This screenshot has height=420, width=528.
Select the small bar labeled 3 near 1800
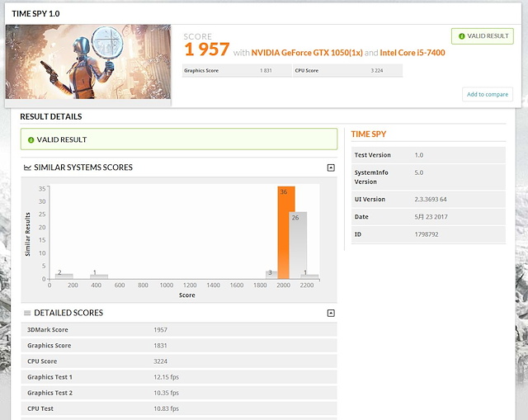[x=271, y=275]
